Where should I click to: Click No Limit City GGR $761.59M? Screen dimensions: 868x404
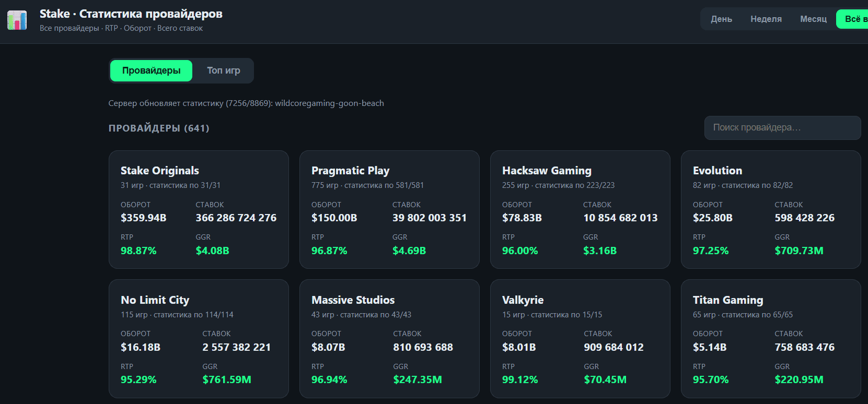coord(227,379)
